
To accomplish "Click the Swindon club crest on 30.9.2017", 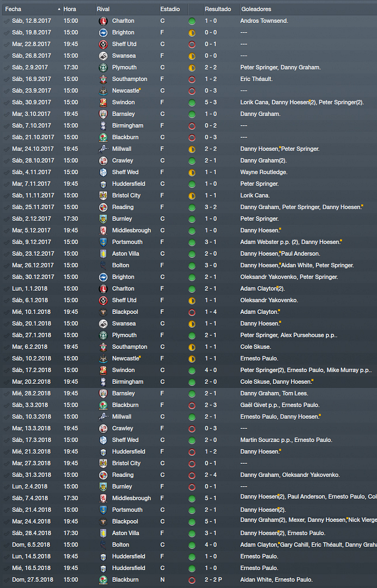I will 103,102.
